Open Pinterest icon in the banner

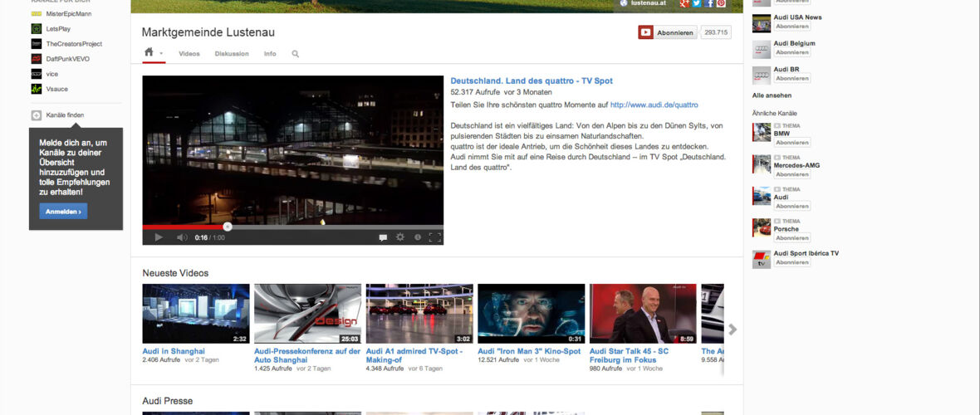pos(721,3)
